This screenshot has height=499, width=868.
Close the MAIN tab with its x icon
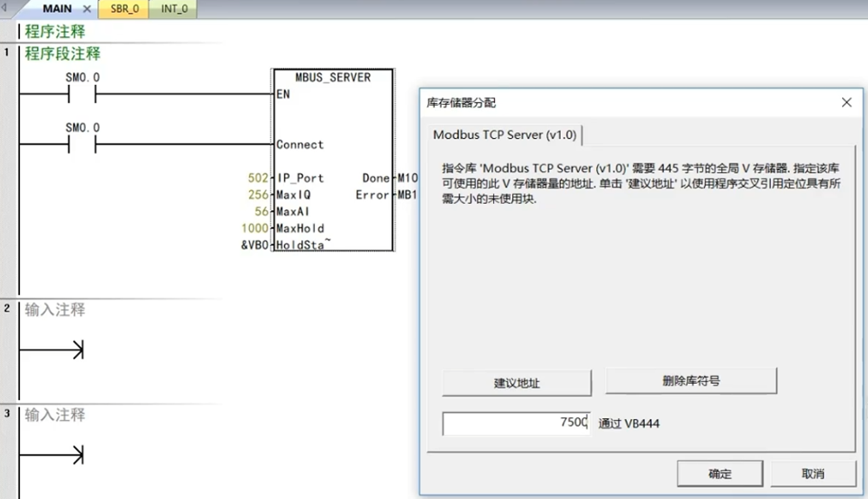pos(87,10)
